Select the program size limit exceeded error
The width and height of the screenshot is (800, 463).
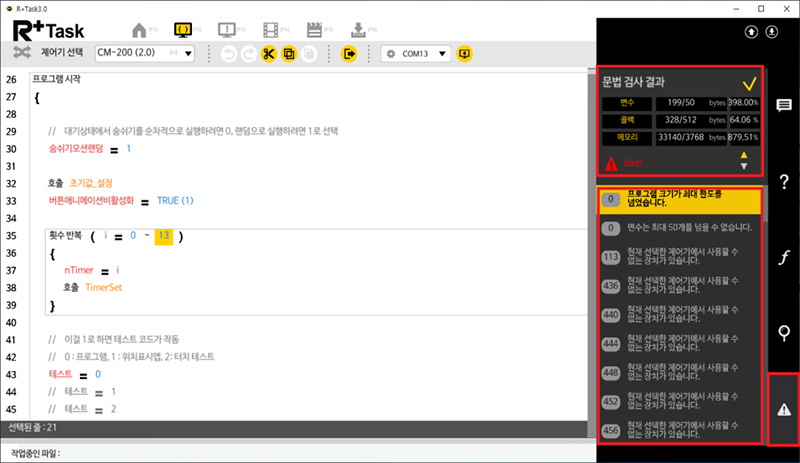tap(680, 199)
